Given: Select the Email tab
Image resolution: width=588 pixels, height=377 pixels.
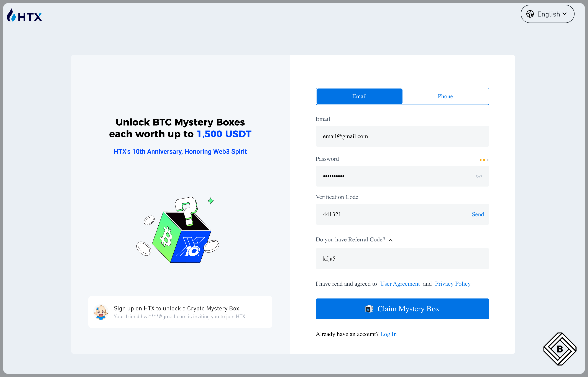Looking at the screenshot, I should pos(359,96).
